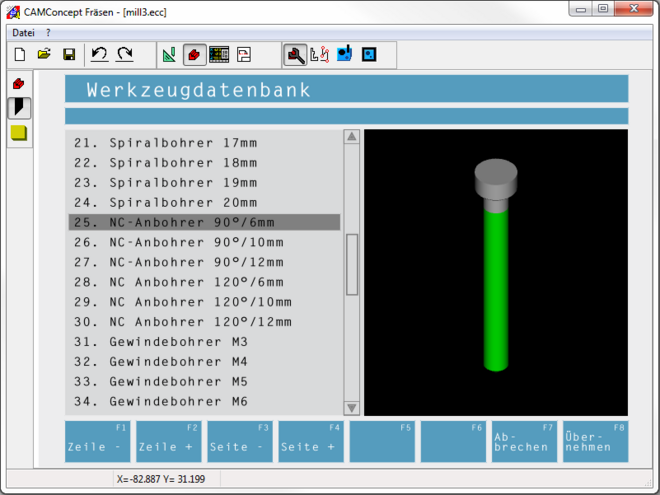Click the tool magnifier icon in toolbar
The width and height of the screenshot is (660, 495).
(295, 54)
